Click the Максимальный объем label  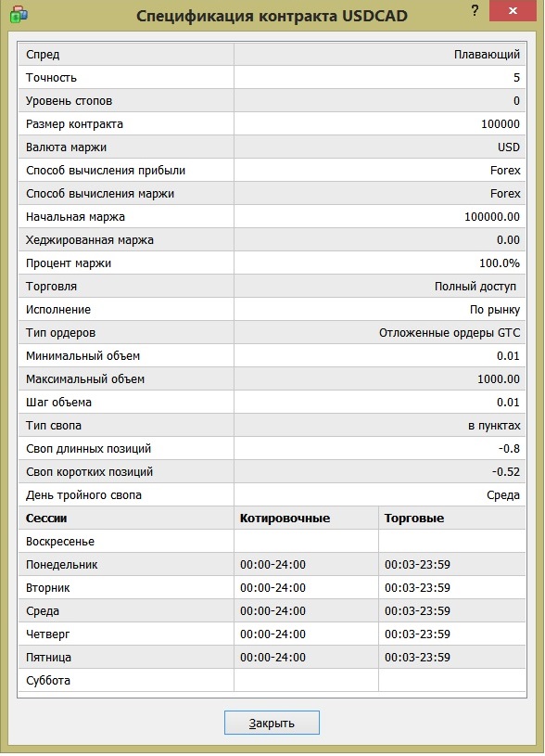[x=85, y=379]
